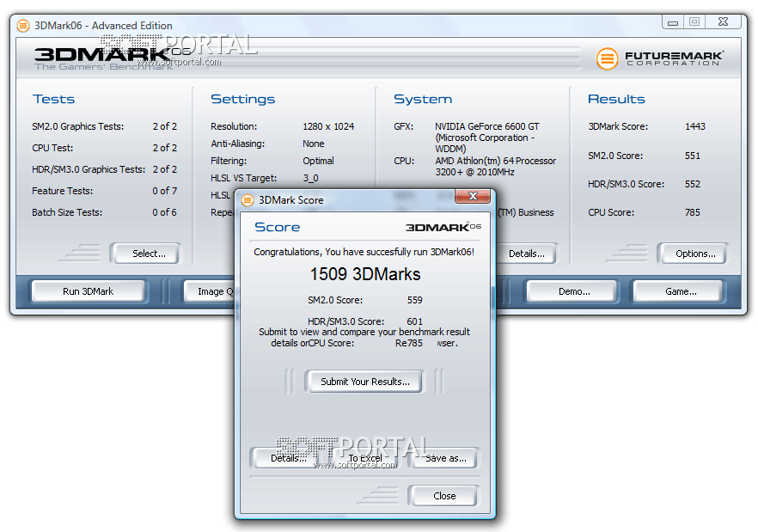758x532 pixels.
Task: Click the Close button in Score dialog
Action: click(x=444, y=496)
